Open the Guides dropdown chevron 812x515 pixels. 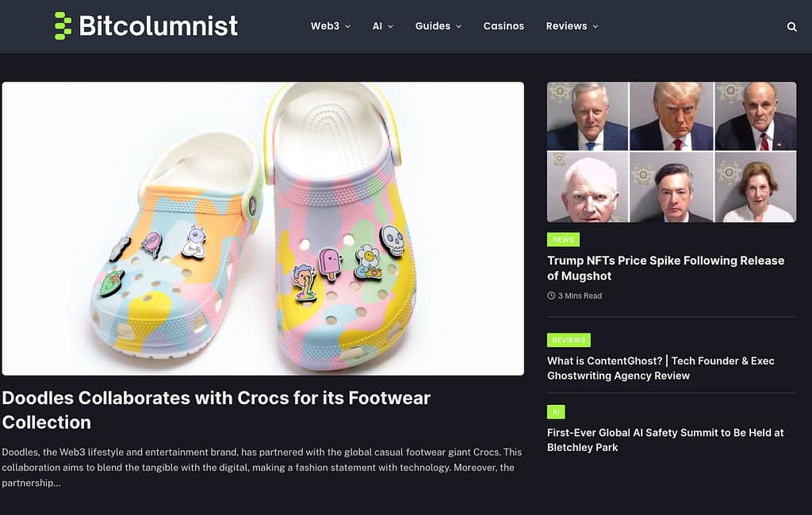pos(459,26)
